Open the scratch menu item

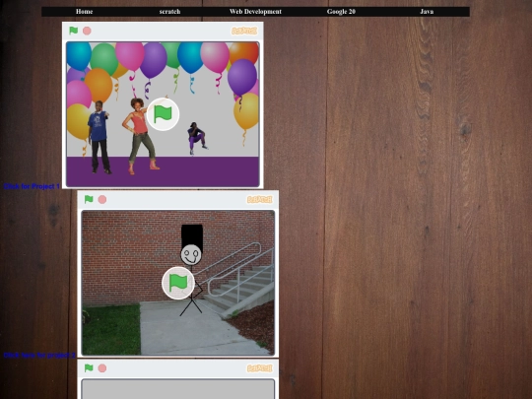169,12
